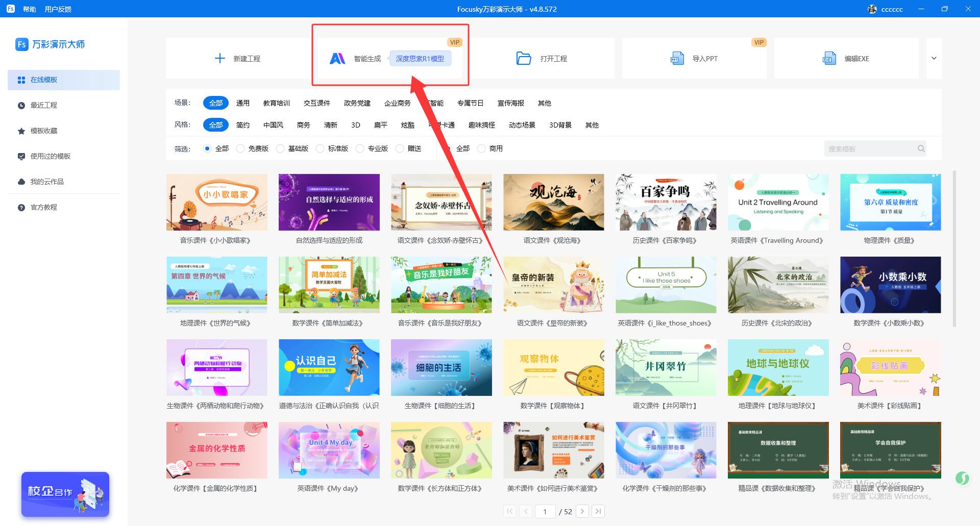
Task: Open the 帮助 menu
Action: click(x=29, y=9)
